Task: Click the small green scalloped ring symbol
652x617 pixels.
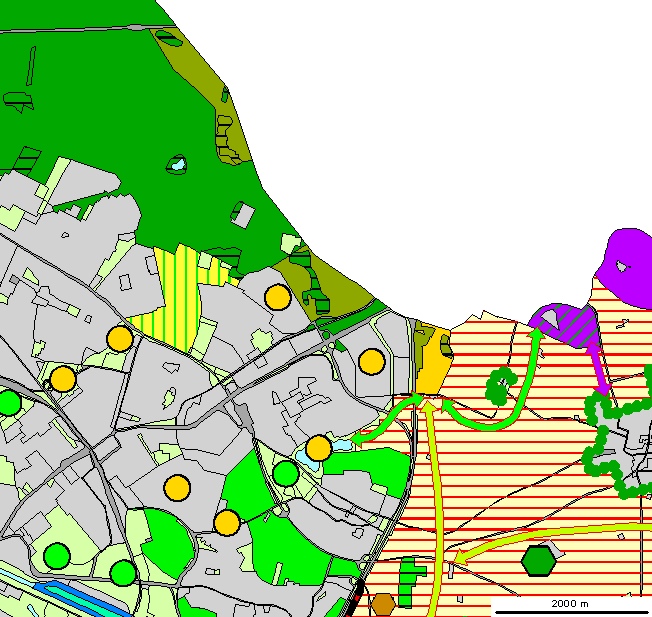Action: (501, 386)
